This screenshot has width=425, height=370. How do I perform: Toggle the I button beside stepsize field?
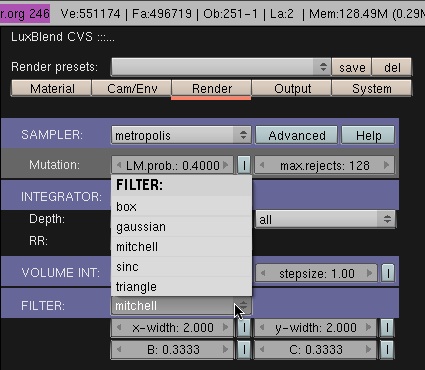click(x=388, y=273)
